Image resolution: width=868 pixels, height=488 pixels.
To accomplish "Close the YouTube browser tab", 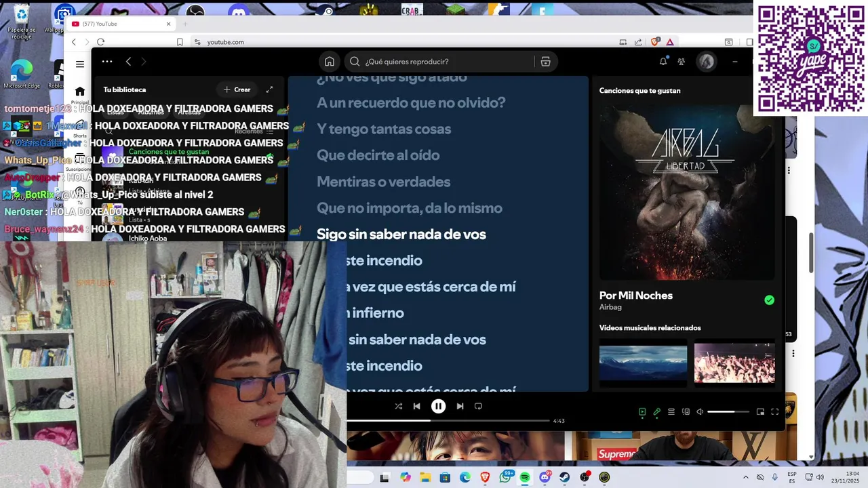I will [x=168, y=24].
